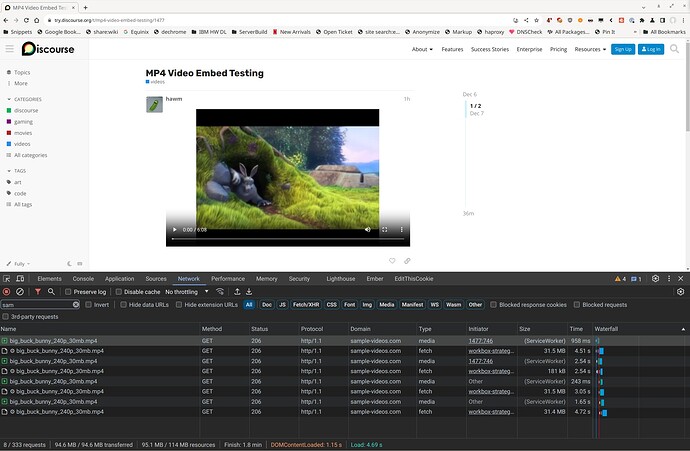Filter requests by Fetch/XHR type
The height and width of the screenshot is (451, 690).
pos(306,304)
